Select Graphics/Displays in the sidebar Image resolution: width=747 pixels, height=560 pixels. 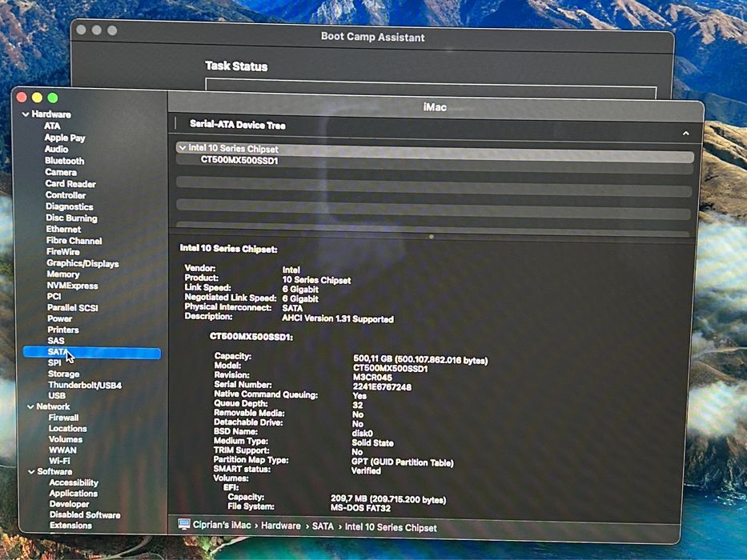(x=82, y=263)
